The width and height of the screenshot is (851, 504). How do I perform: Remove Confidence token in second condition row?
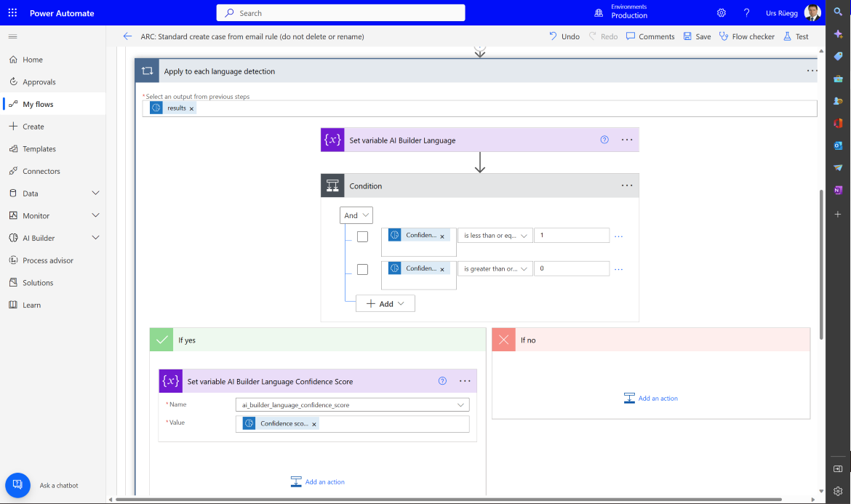442,270
